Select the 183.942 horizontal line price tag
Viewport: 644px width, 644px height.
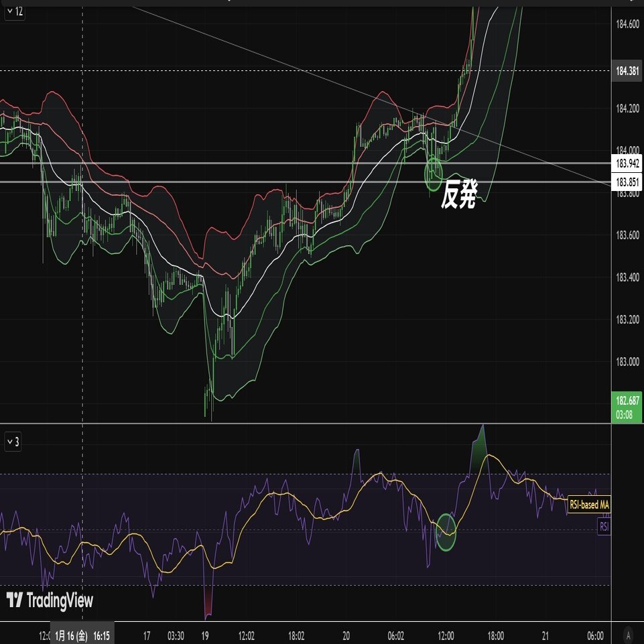[x=627, y=164]
